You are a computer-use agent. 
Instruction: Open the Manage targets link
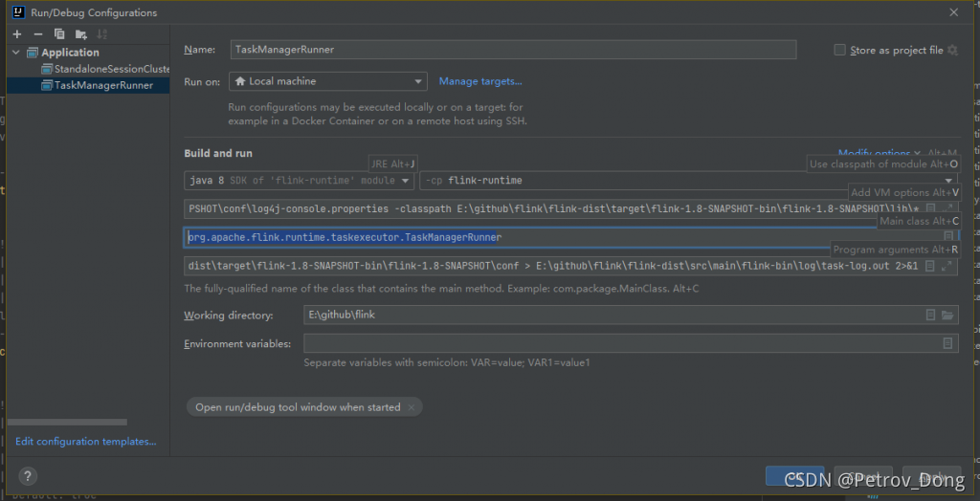[480, 81]
